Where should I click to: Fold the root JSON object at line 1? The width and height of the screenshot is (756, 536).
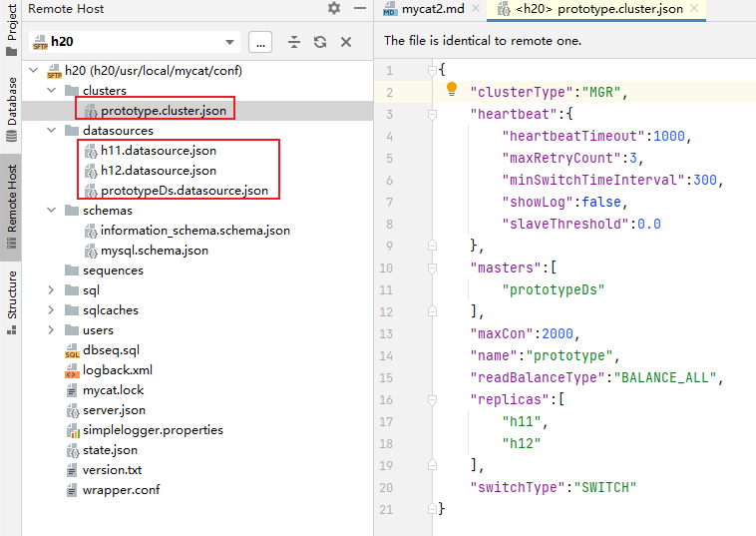coord(432,71)
